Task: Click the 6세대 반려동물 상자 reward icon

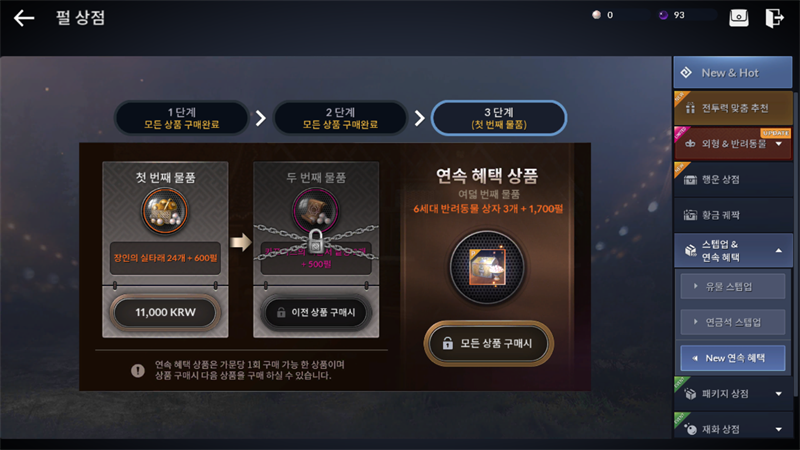Action: coord(487,267)
